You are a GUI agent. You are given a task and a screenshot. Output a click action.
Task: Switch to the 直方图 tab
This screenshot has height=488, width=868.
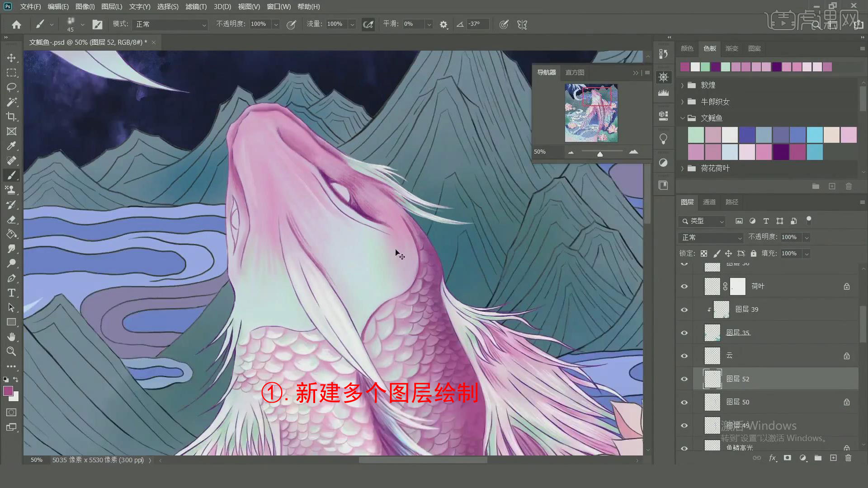[x=575, y=72]
